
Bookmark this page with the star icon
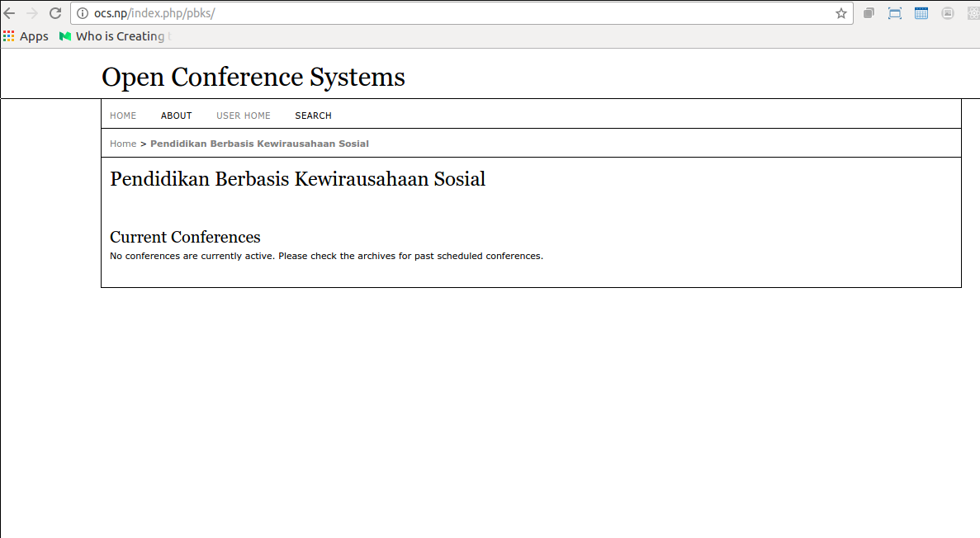point(840,13)
